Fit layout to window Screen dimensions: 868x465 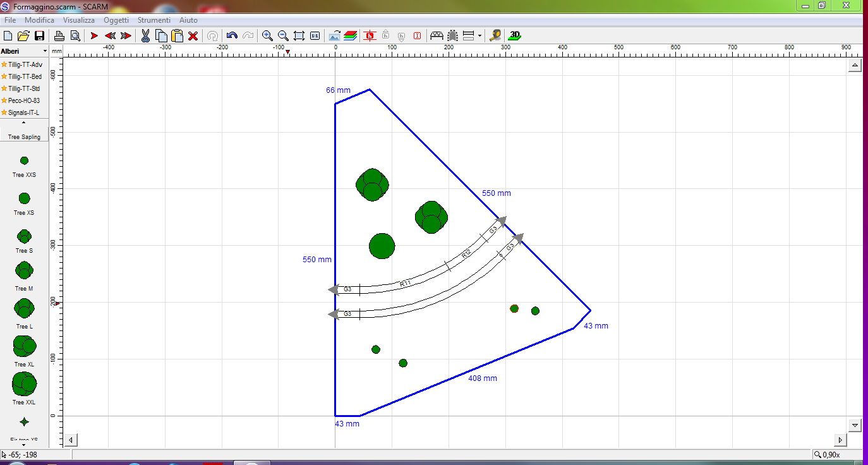299,36
